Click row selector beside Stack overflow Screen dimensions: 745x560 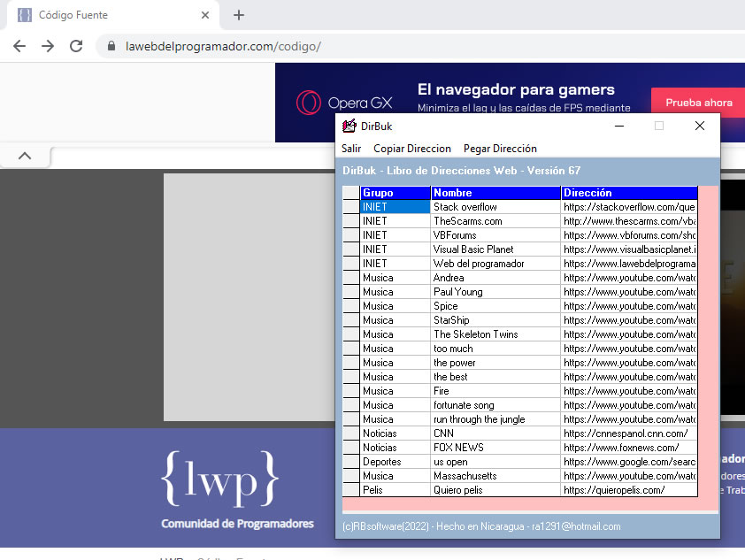351,207
